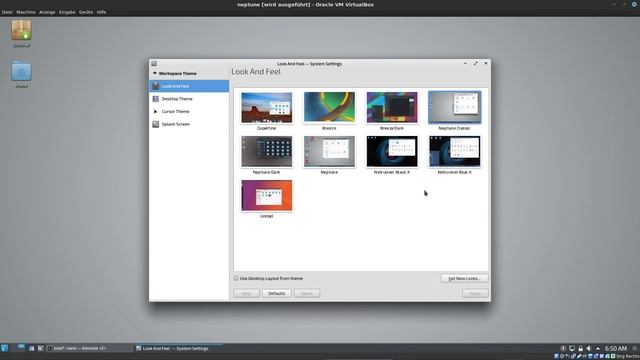
Task: Click the Reset button
Action: tap(307, 293)
